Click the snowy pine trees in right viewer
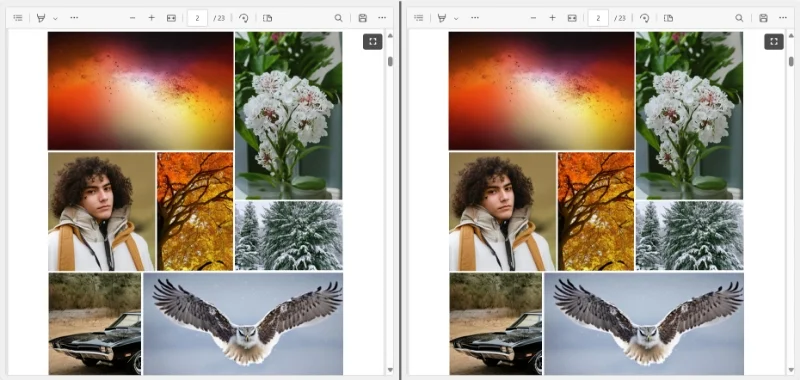Image resolution: width=800 pixels, height=380 pixels. [x=690, y=235]
